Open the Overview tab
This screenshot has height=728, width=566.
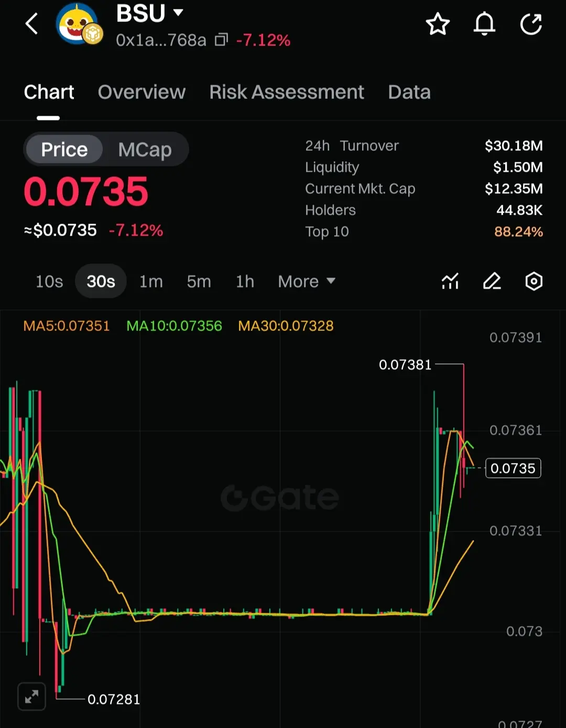[x=141, y=92]
